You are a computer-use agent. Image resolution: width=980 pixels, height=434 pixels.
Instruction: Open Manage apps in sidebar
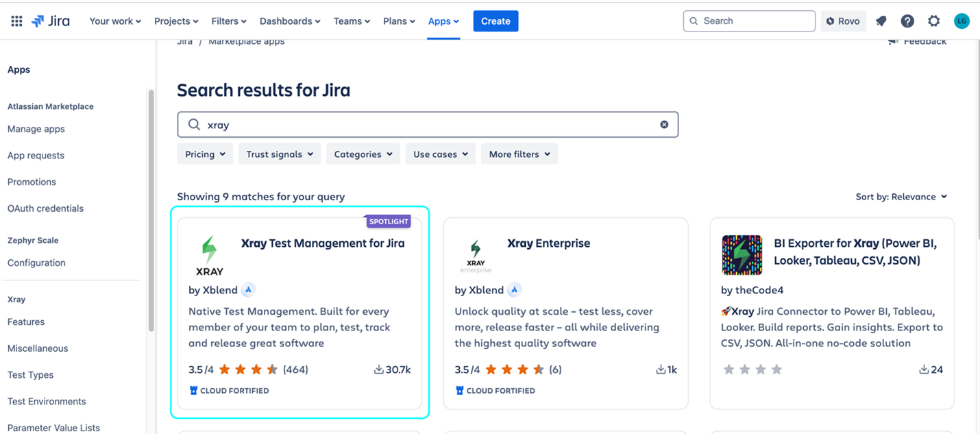click(x=36, y=129)
